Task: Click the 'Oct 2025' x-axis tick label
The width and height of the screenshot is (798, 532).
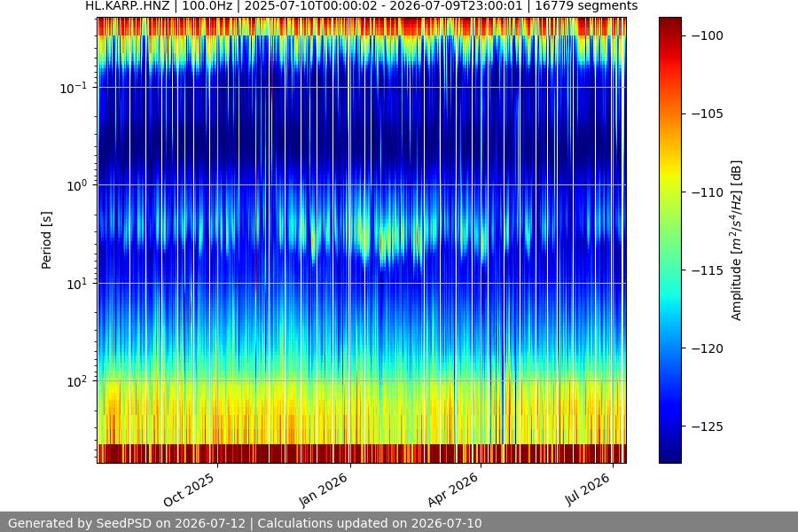Action: coord(190,489)
